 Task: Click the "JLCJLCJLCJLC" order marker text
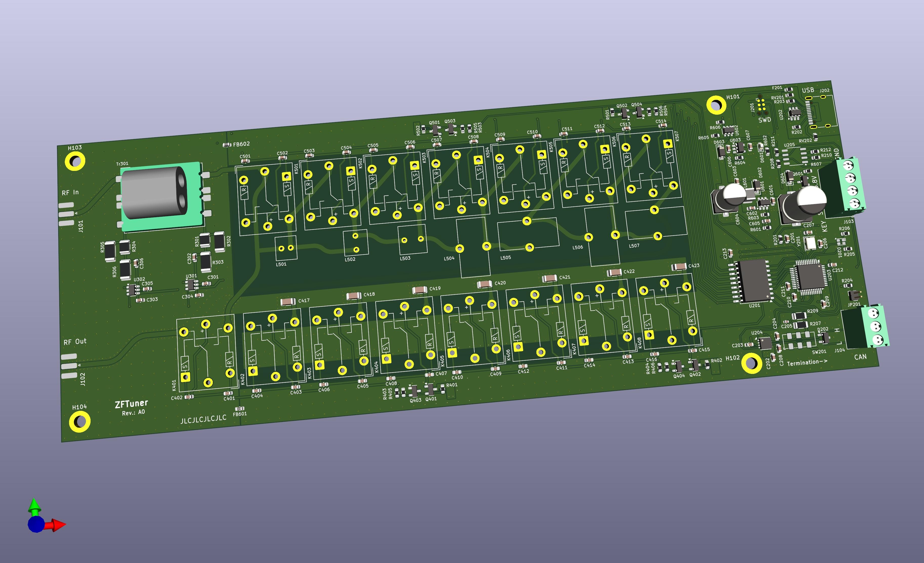pyautogui.click(x=203, y=419)
